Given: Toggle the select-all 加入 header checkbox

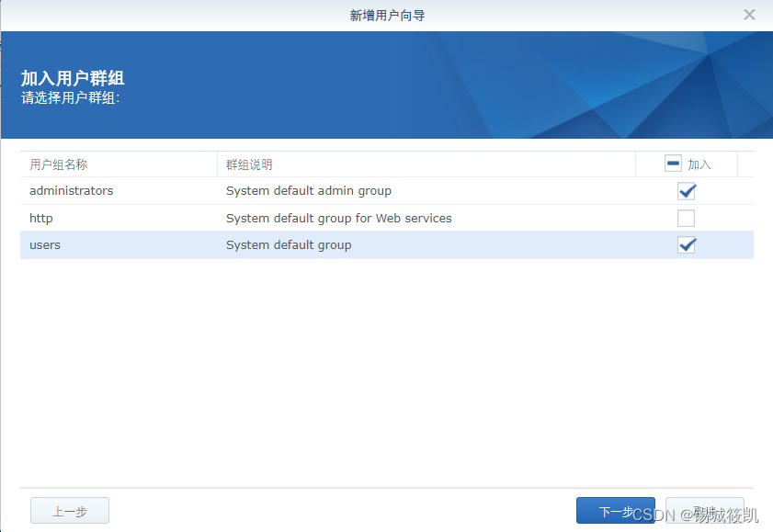Looking at the screenshot, I should click(x=673, y=163).
